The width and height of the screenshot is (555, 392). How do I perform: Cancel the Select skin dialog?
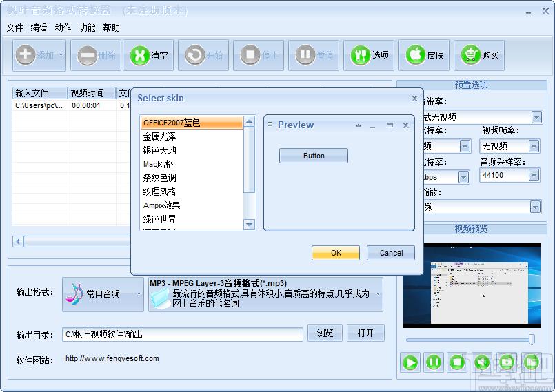(x=391, y=253)
